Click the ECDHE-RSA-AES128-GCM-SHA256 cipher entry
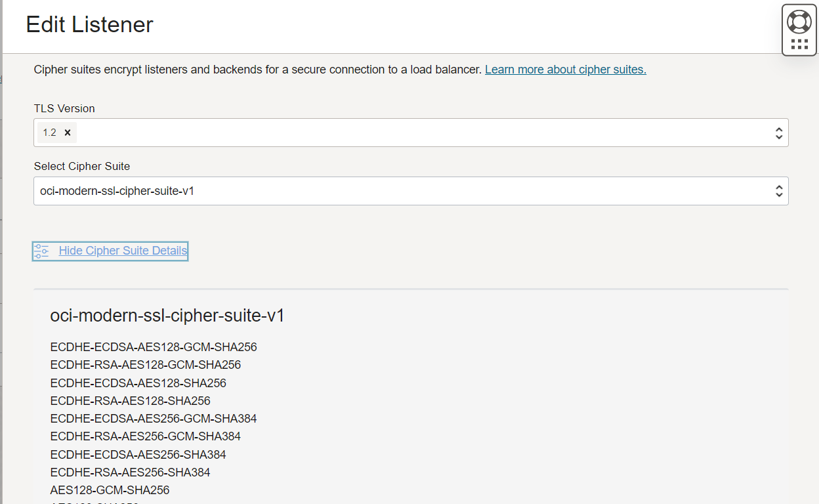819x504 pixels. (145, 365)
